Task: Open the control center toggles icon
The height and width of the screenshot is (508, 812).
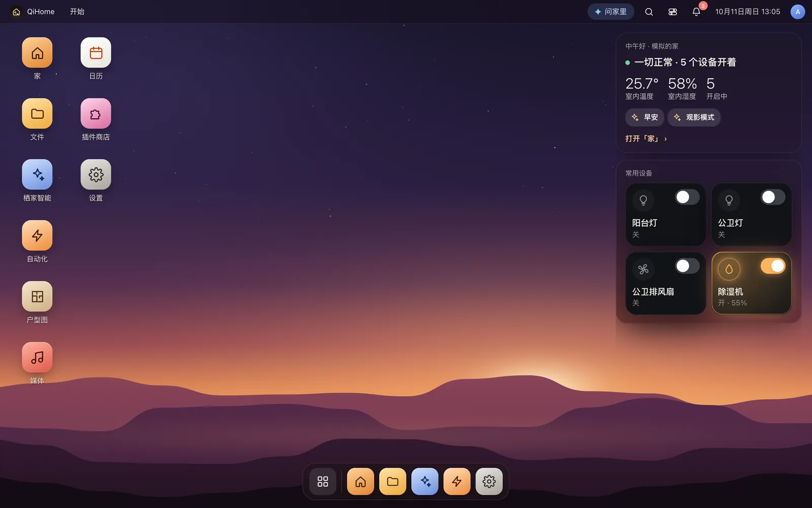Action: point(672,12)
